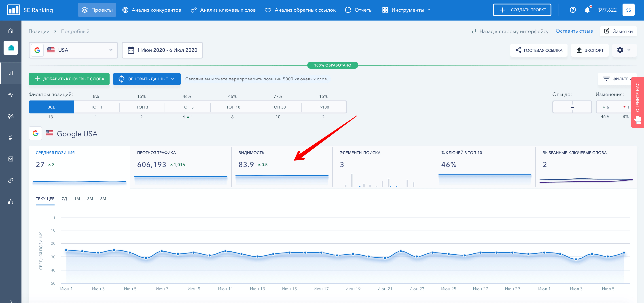This screenshot has height=303, width=644.
Task: Open the checklist sidebar icon
Action: [11, 138]
